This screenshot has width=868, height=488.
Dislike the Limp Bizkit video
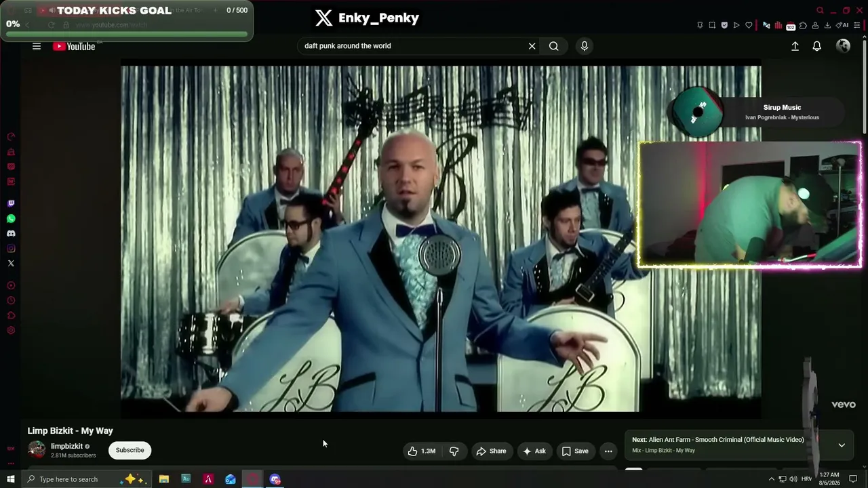(x=454, y=451)
